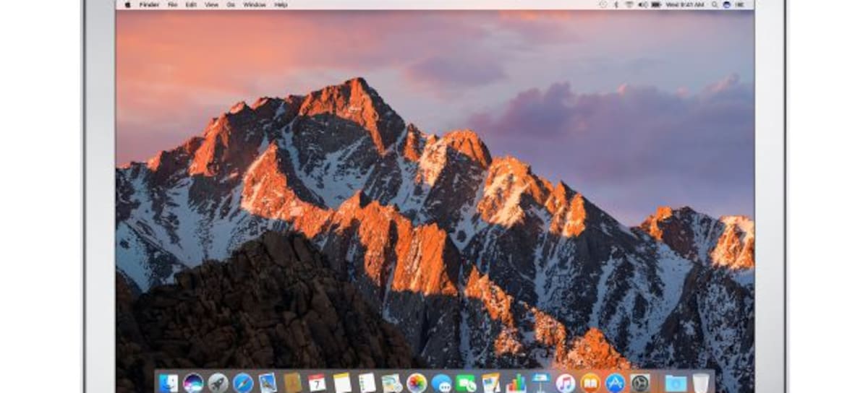Open iBooks from the dock
The image size is (868, 393).
click(x=590, y=383)
